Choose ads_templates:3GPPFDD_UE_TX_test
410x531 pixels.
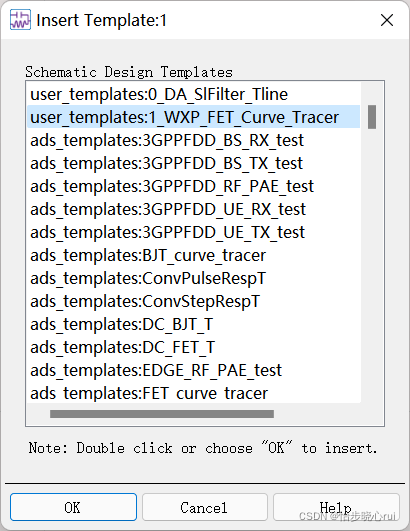click(193, 232)
